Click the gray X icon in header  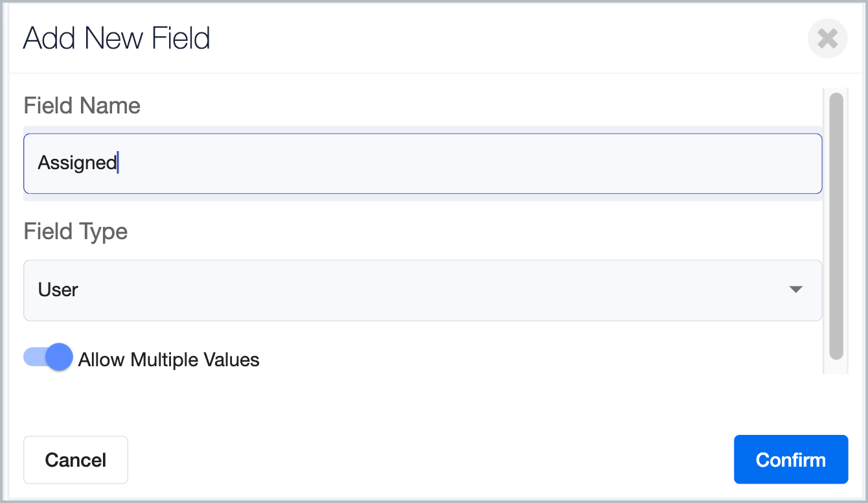pos(827,39)
